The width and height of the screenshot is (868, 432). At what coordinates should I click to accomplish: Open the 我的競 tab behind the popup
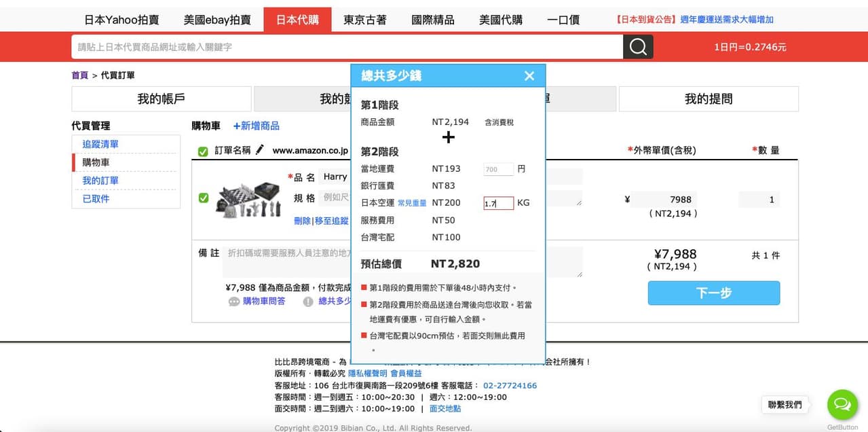coord(303,99)
